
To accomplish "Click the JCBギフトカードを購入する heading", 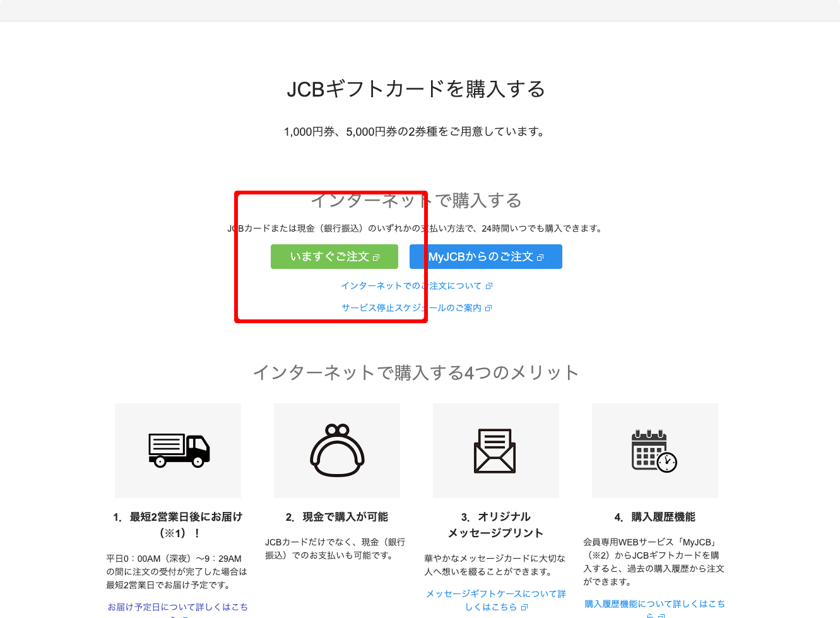I will pyautogui.click(x=416, y=89).
